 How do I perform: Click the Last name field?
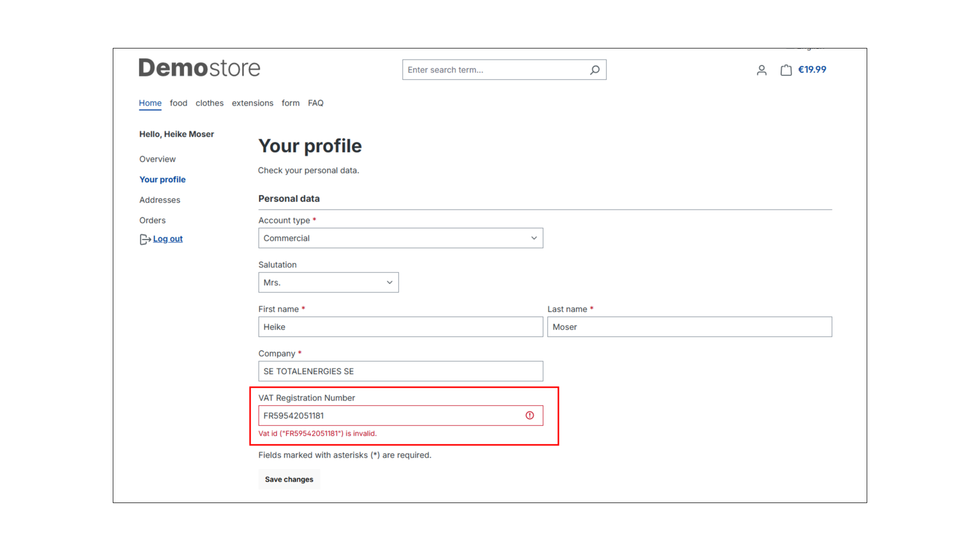click(x=689, y=327)
